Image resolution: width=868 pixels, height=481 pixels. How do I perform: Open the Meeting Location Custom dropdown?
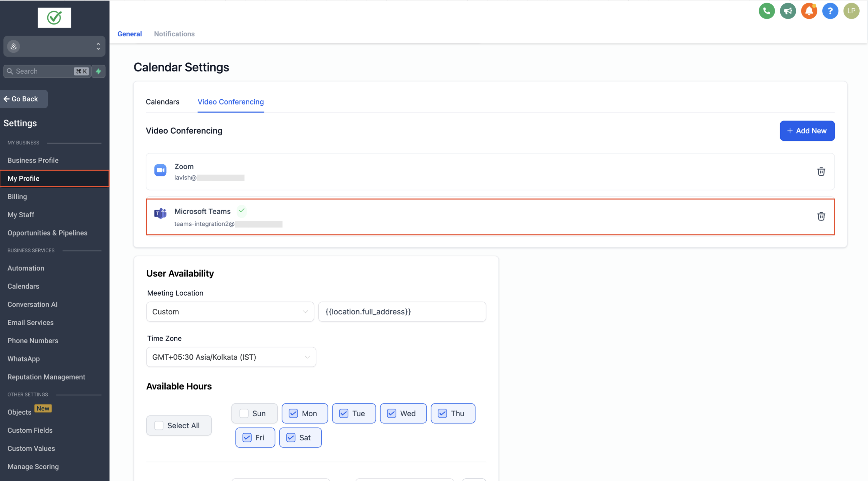[230, 312]
